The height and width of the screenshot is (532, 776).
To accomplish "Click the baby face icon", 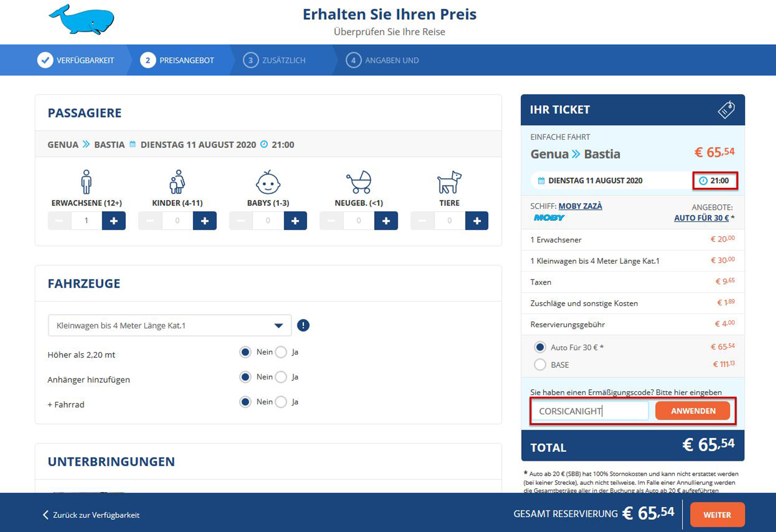I will point(268,182).
